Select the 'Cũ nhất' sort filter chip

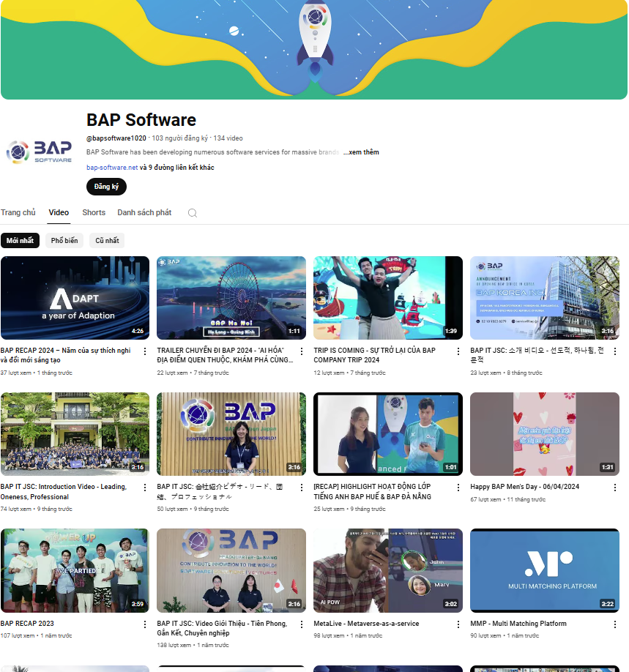click(107, 241)
